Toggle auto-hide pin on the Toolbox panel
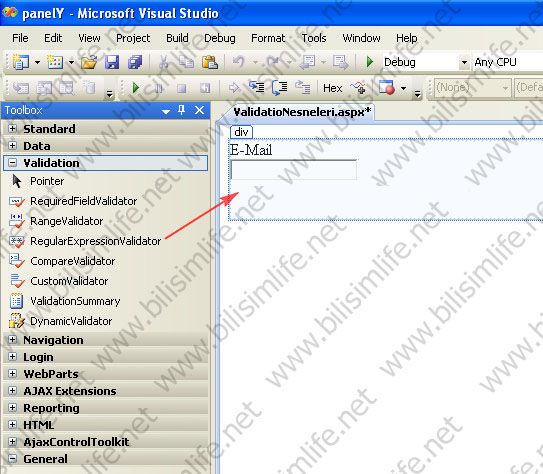This screenshot has width=543, height=474. (181, 110)
